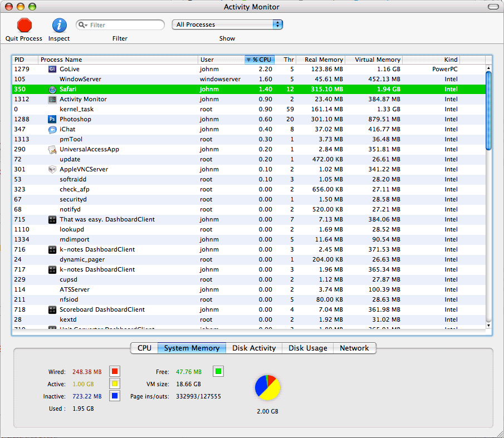This screenshot has width=504, height=438.
Task: Click the yellow Active memory color swatch
Action: pos(115,383)
